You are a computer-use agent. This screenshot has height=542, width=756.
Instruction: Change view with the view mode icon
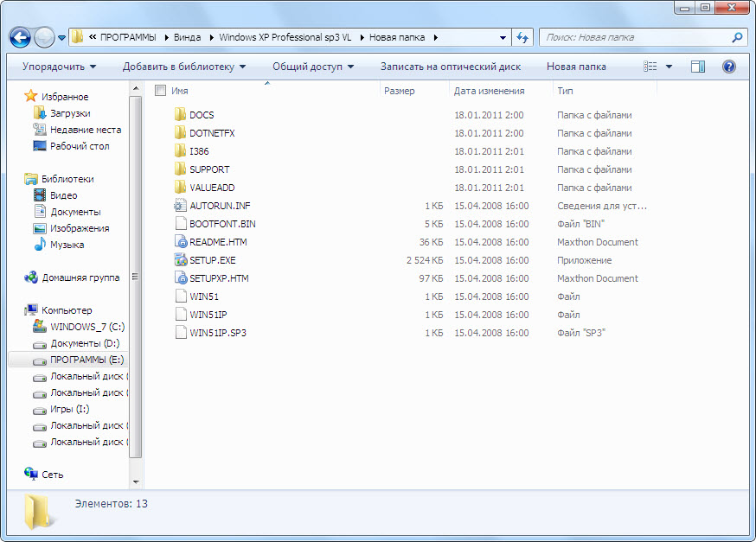tap(650, 67)
